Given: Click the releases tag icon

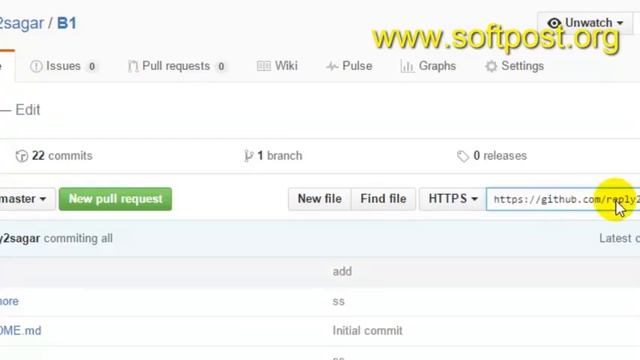Looking at the screenshot, I should (x=462, y=156).
